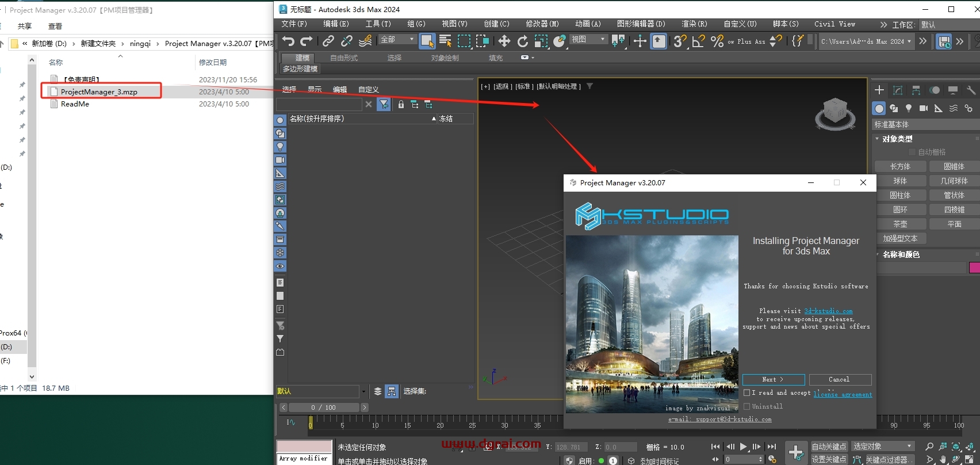Viewport: 980px width, 465px height.
Task: Open the 标准基本体 object category dropdown
Action: (x=925, y=124)
